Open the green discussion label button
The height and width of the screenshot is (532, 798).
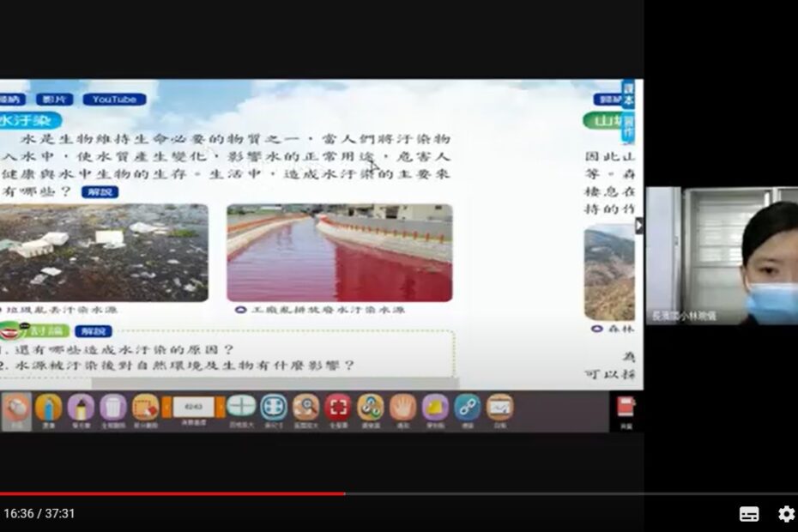pyautogui.click(x=34, y=331)
